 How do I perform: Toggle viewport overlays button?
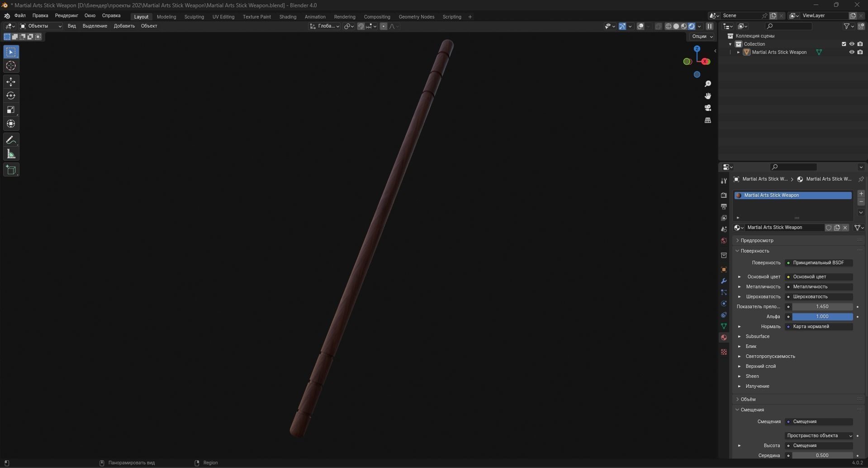click(640, 26)
